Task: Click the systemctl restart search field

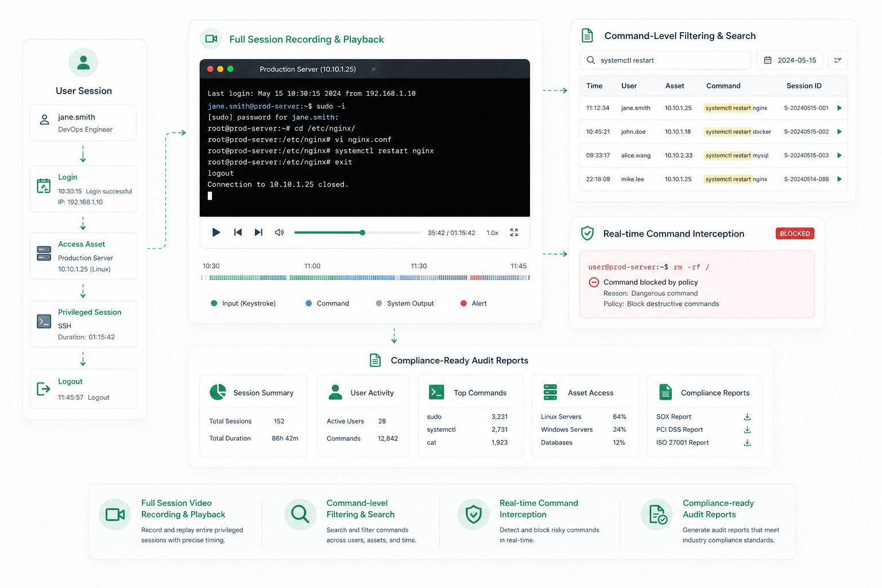Action: [665, 60]
